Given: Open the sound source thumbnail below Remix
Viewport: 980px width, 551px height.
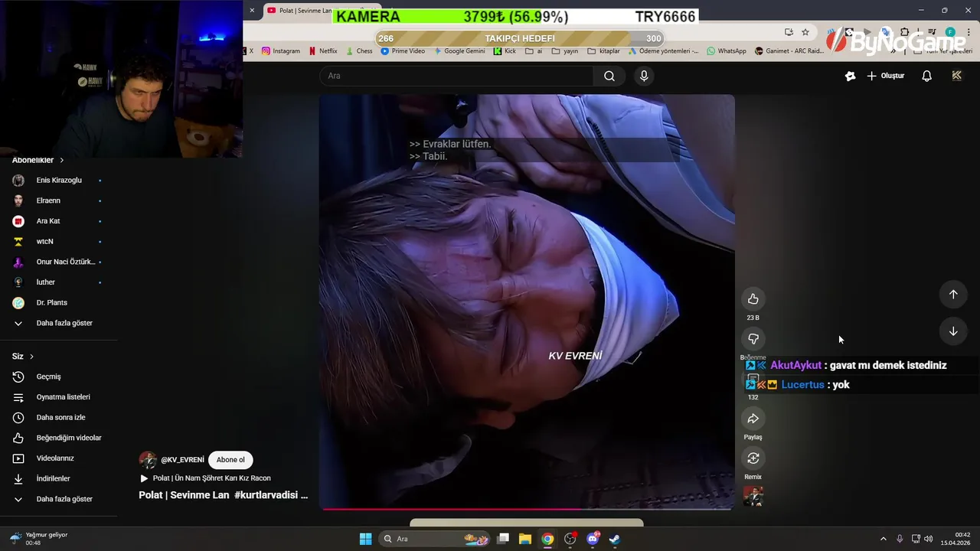Looking at the screenshot, I should (753, 496).
